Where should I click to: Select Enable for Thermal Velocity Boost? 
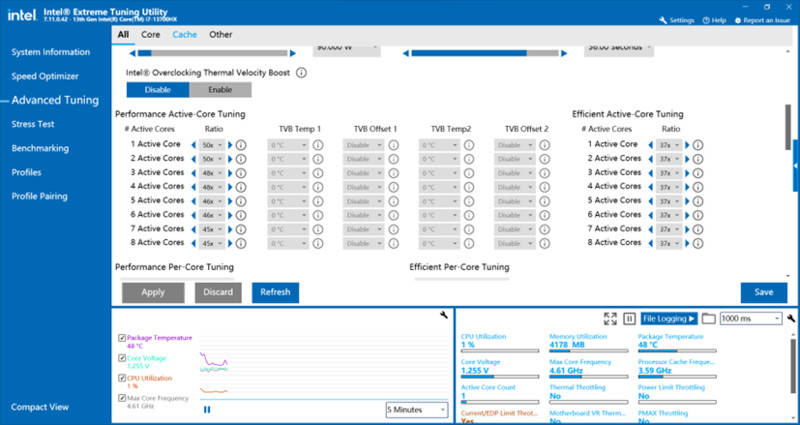click(220, 90)
